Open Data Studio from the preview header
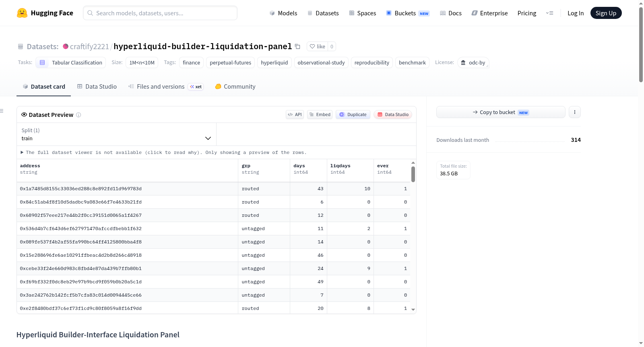 (393, 114)
